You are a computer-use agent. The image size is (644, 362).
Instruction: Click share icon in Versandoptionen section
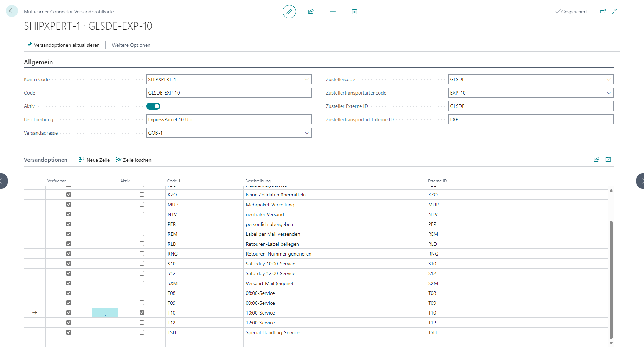pos(597,160)
